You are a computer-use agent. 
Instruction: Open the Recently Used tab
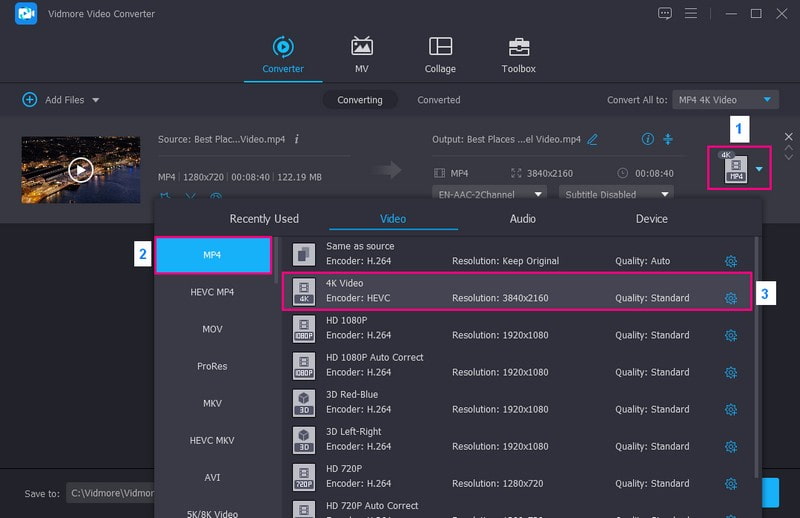coord(264,218)
